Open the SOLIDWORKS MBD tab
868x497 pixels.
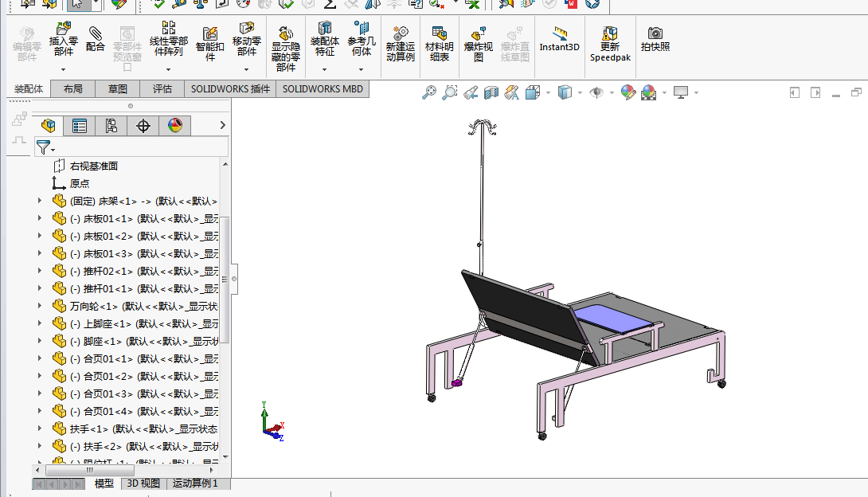coord(323,89)
